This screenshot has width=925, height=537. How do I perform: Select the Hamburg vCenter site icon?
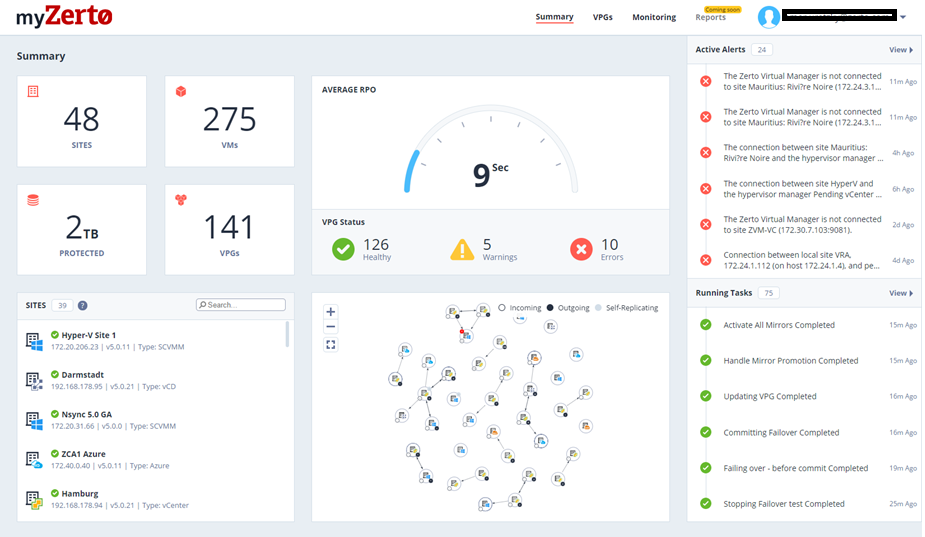[x=34, y=500]
